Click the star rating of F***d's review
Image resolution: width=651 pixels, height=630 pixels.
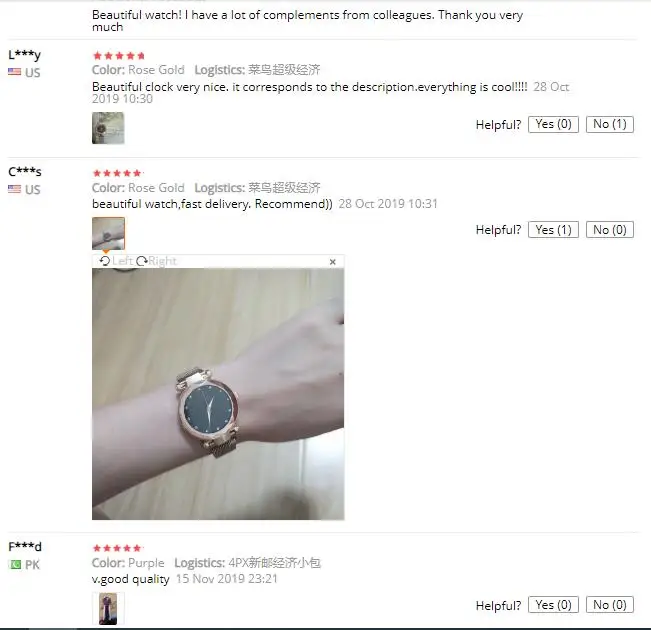pyautogui.click(x=118, y=548)
